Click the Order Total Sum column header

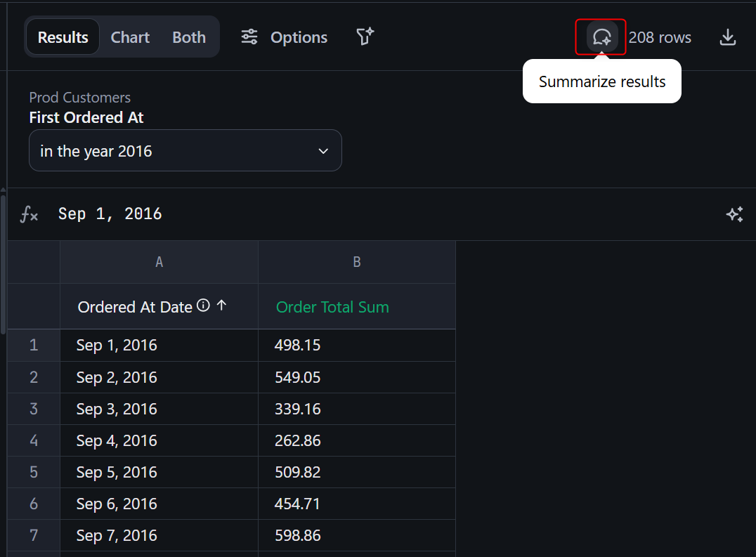pos(332,307)
